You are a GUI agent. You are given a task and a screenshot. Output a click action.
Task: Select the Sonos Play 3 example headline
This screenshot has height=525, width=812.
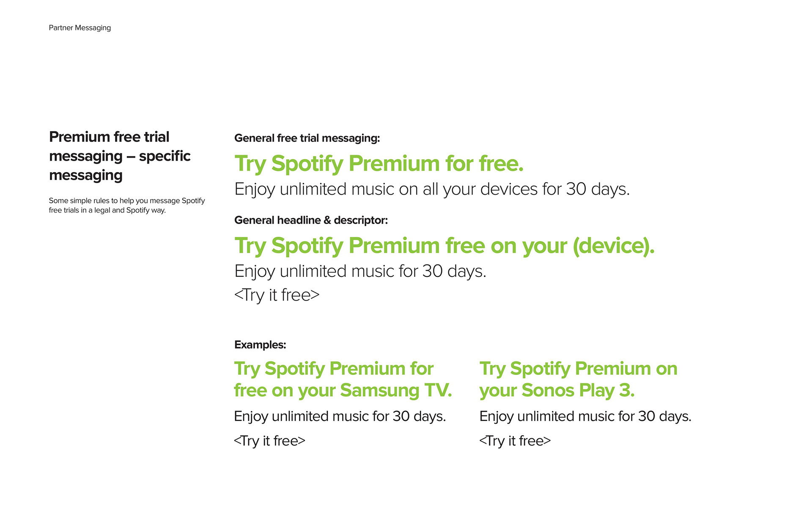coord(578,380)
